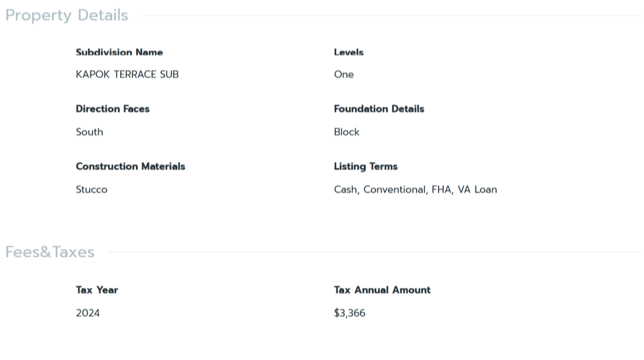Select the Levels field label
Screen dimensions: 644x360
(348, 52)
